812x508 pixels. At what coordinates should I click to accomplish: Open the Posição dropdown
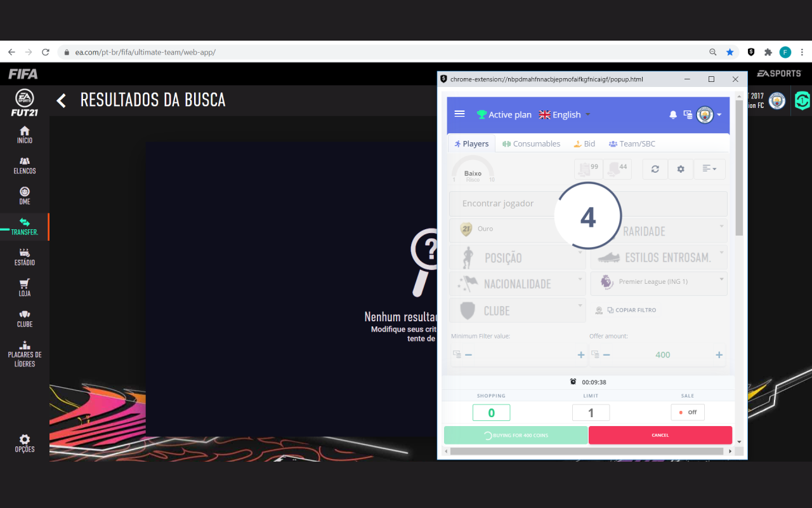coord(518,258)
